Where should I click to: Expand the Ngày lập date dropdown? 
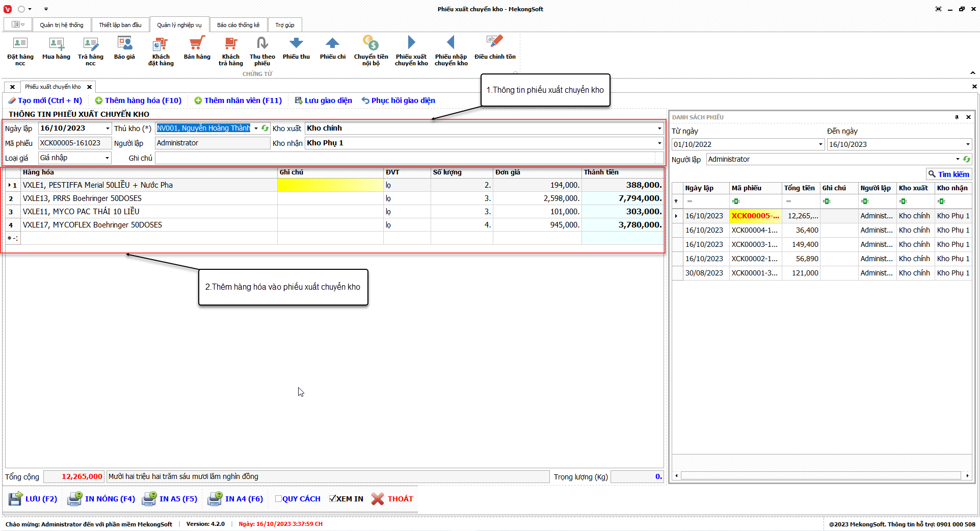(x=108, y=129)
